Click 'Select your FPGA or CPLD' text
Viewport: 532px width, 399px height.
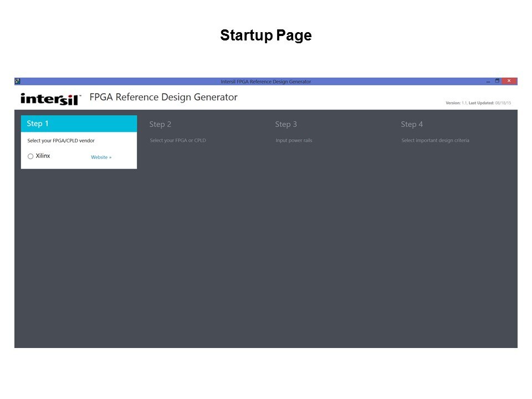click(177, 141)
